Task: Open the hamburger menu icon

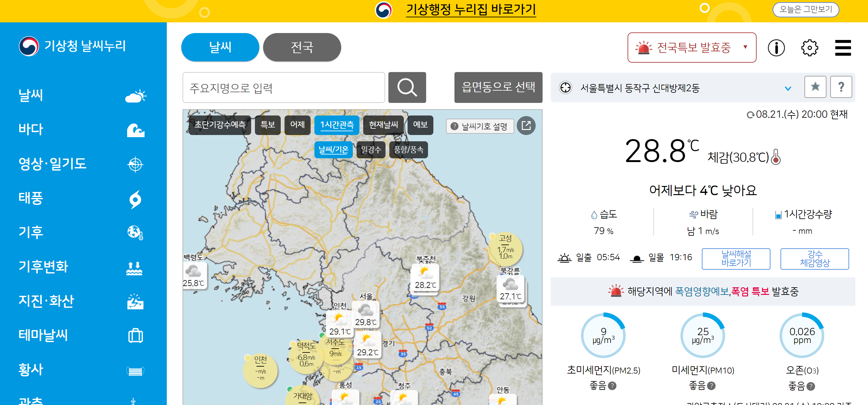Action: [843, 48]
